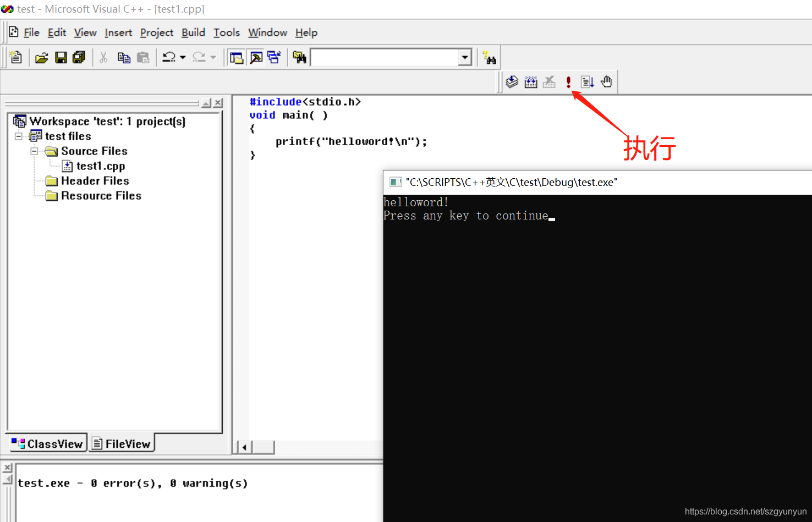812x522 pixels.
Task: Click editor horizontal scrollbar left arrow
Action: pyautogui.click(x=244, y=447)
